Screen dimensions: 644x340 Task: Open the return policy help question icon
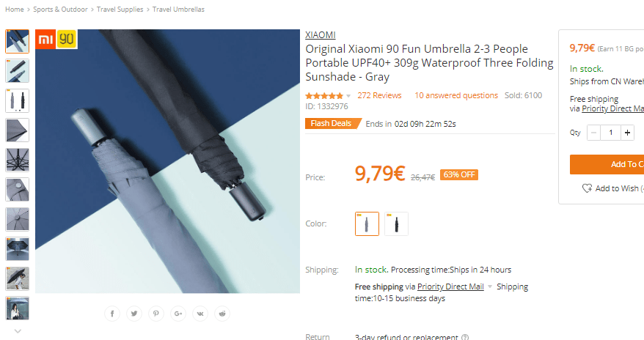click(464, 338)
